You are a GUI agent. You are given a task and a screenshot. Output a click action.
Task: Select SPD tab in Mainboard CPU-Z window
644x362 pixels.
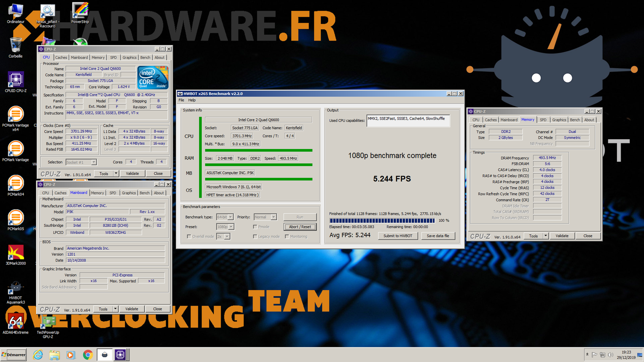click(x=113, y=193)
